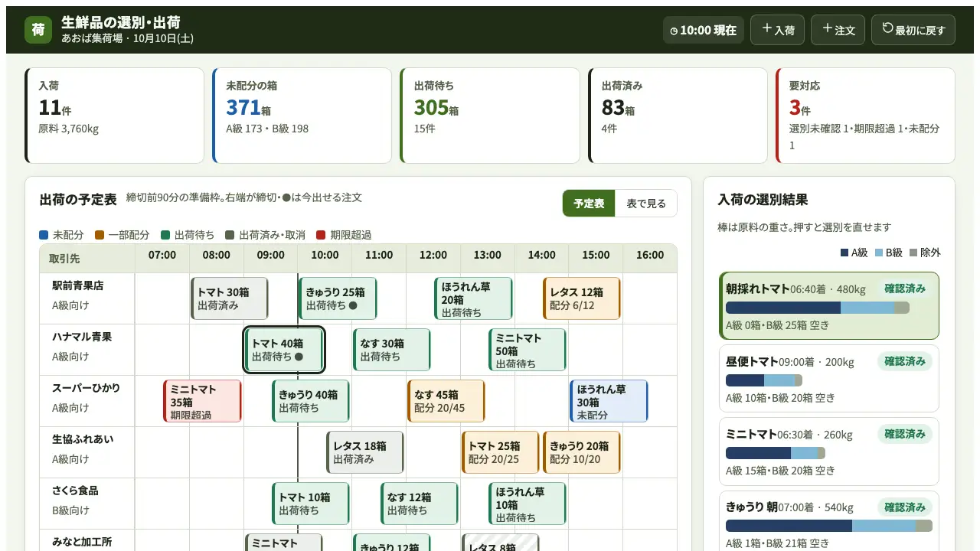This screenshot has width=980, height=551.
Task: Click the みなと加工所 customer row label
Action: [x=87, y=540]
